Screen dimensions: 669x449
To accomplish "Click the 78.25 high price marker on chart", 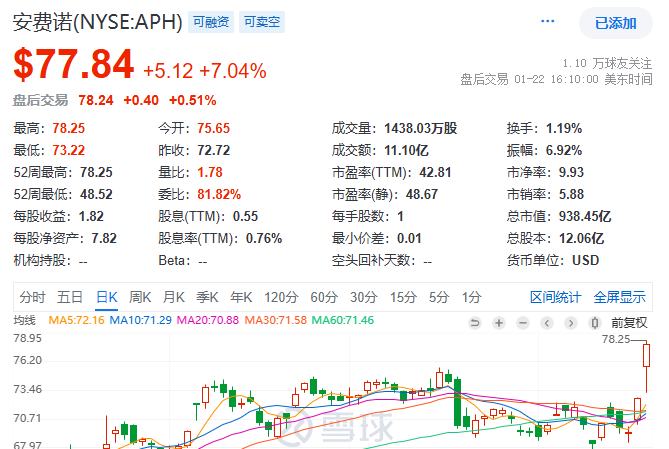I will point(616,339).
